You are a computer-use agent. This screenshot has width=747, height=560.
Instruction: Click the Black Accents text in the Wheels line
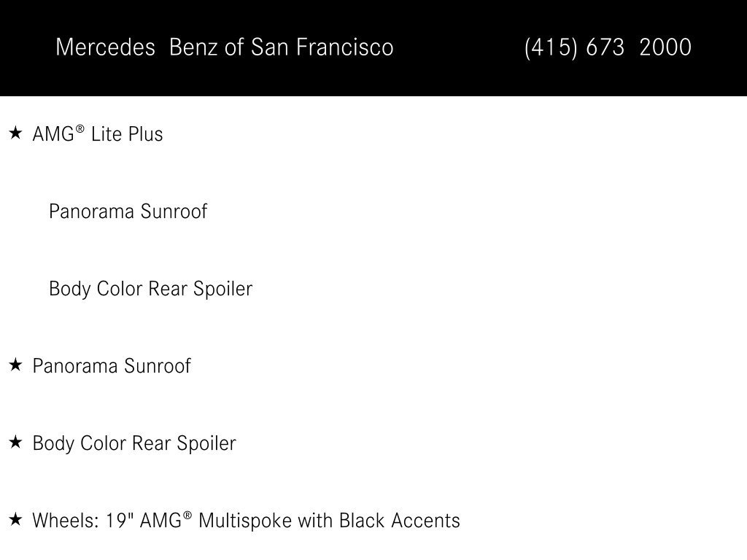[399, 521]
